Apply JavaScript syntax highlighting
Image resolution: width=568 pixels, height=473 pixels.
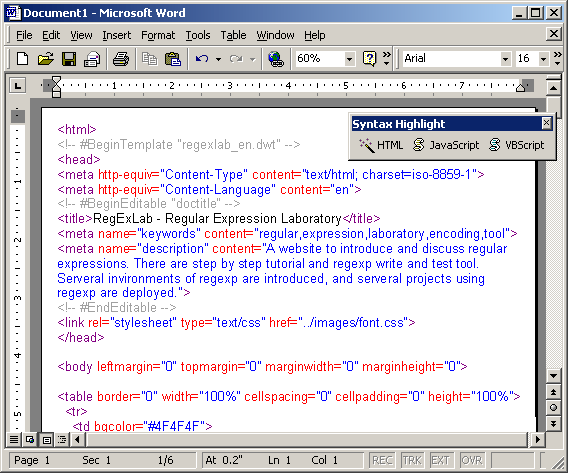(x=446, y=145)
